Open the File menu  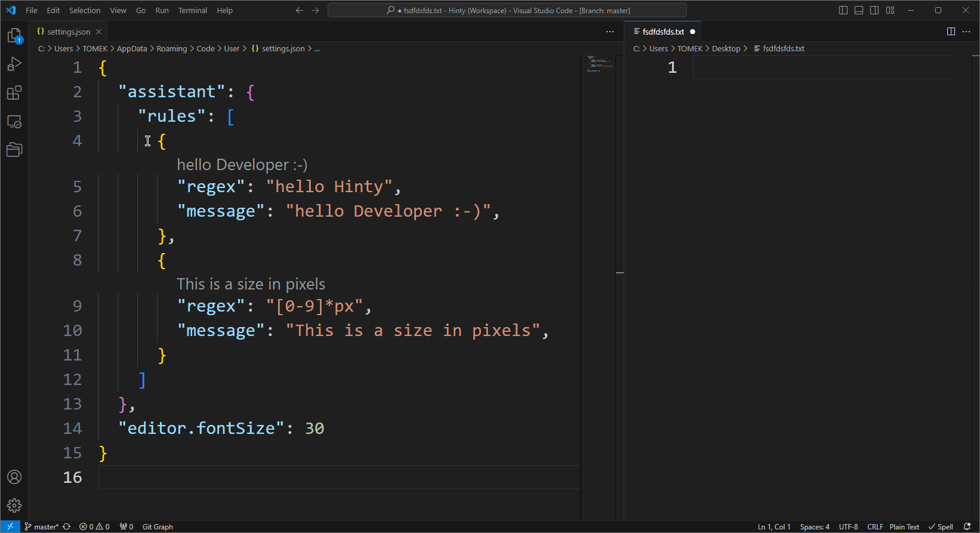click(32, 10)
